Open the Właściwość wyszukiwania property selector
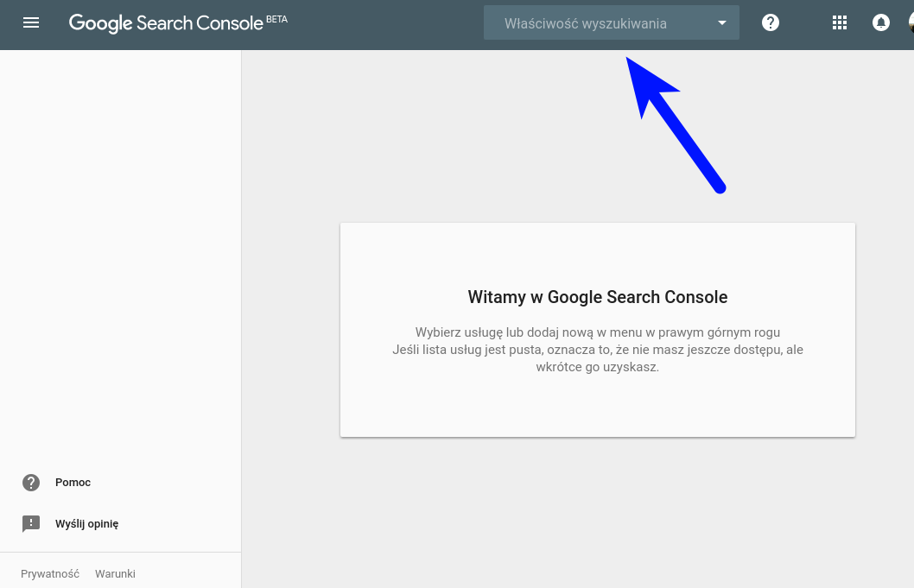 [x=586, y=23]
